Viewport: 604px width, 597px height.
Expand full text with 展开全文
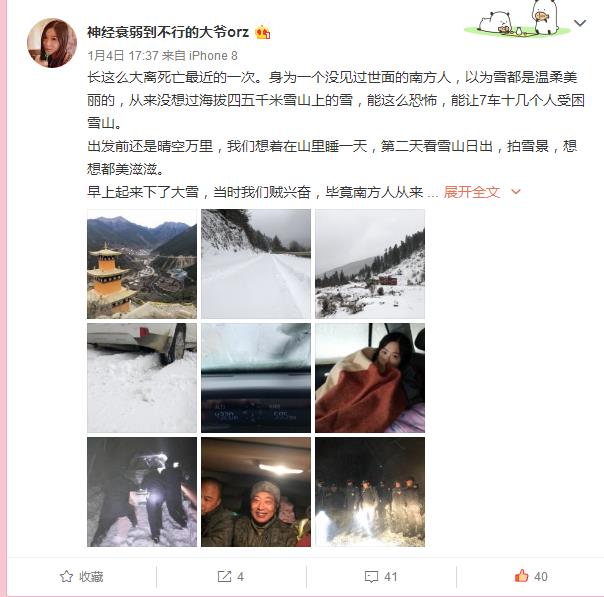pyautogui.click(x=471, y=191)
